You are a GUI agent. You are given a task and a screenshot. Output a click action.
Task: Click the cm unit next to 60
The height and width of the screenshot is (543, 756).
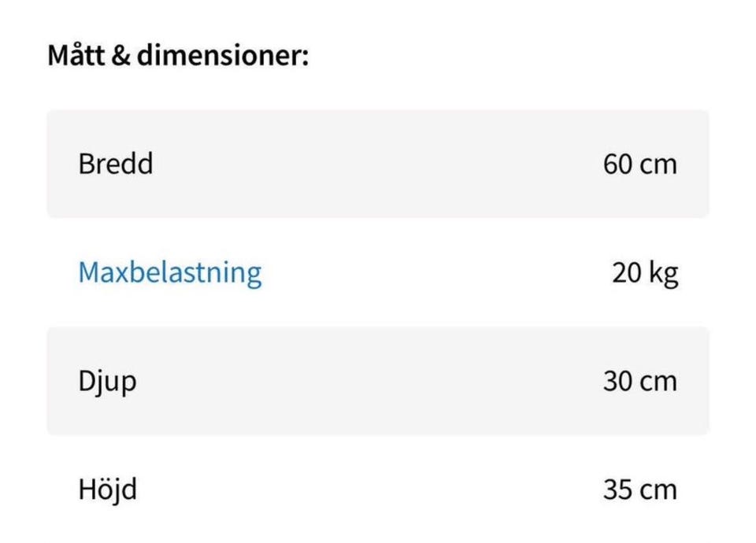(x=658, y=164)
